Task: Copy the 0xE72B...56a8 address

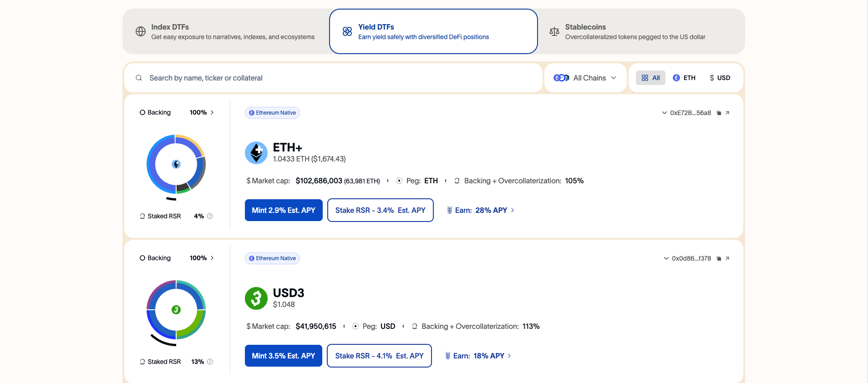Action: point(719,113)
